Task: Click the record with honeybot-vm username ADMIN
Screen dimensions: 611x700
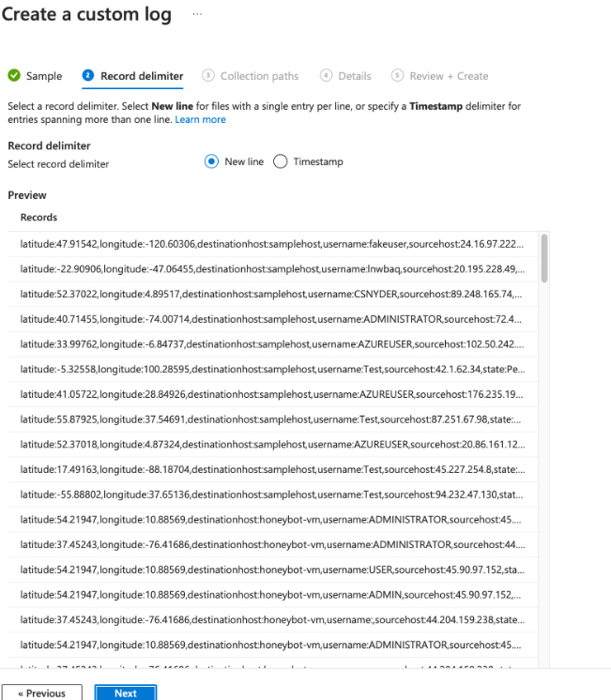Action: click(x=272, y=592)
